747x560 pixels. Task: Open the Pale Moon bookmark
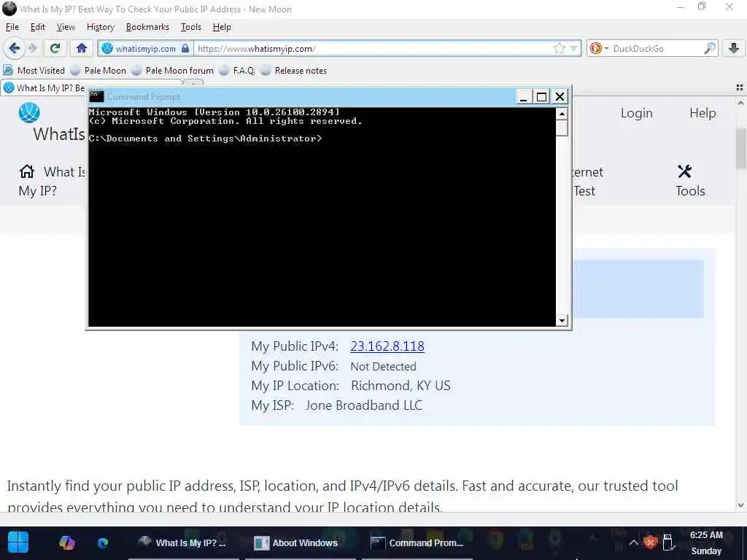coord(98,71)
